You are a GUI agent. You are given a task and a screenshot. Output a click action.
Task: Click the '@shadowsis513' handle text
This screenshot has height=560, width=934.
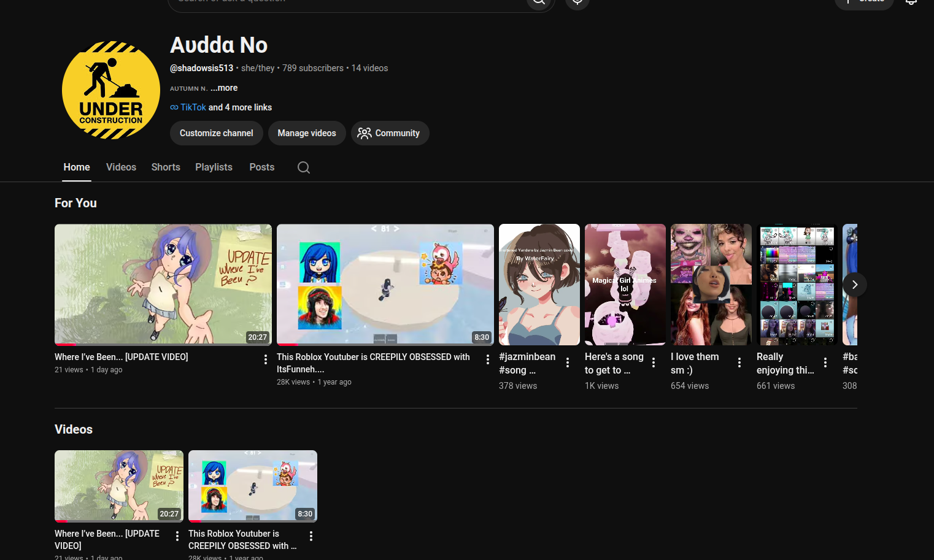202,68
